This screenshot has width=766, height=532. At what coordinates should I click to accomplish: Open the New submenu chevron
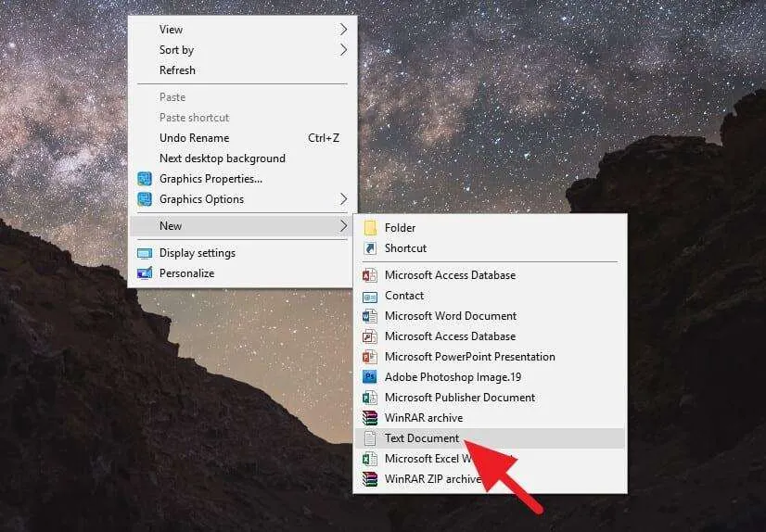343,226
